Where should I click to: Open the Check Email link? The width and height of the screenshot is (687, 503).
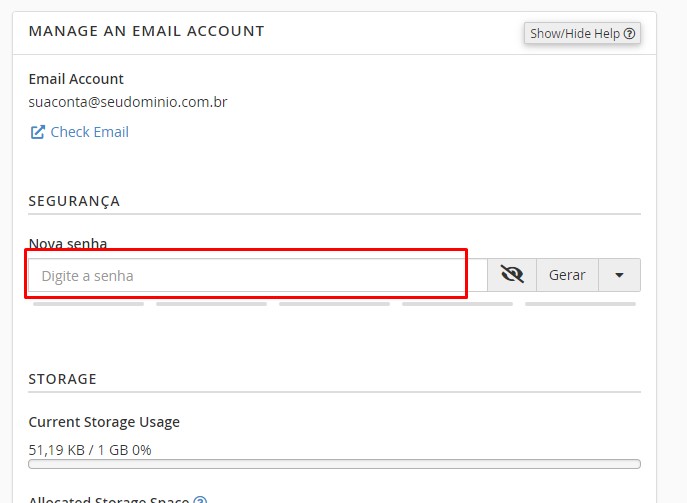(x=89, y=132)
